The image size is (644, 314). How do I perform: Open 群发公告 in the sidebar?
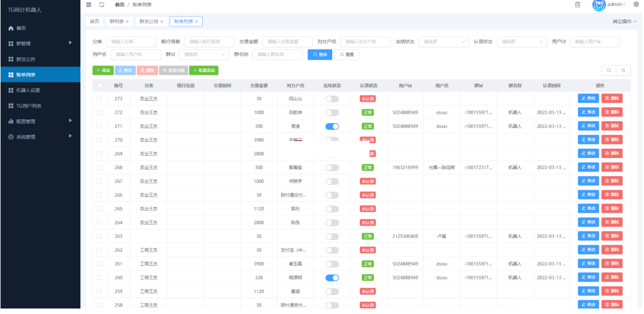(40, 59)
